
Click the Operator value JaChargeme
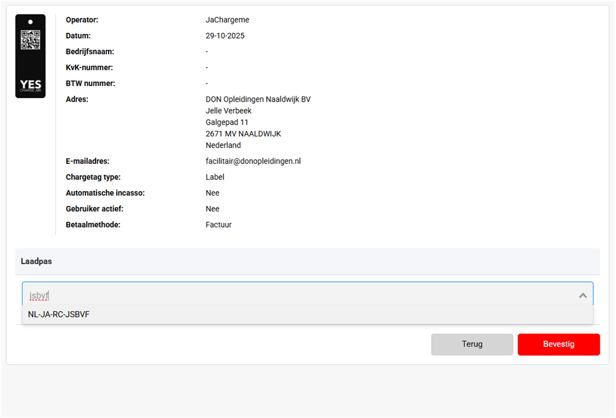click(x=227, y=20)
